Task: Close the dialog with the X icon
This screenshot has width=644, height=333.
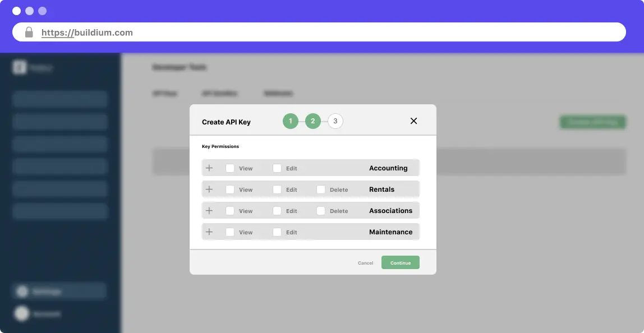Action: tap(413, 121)
